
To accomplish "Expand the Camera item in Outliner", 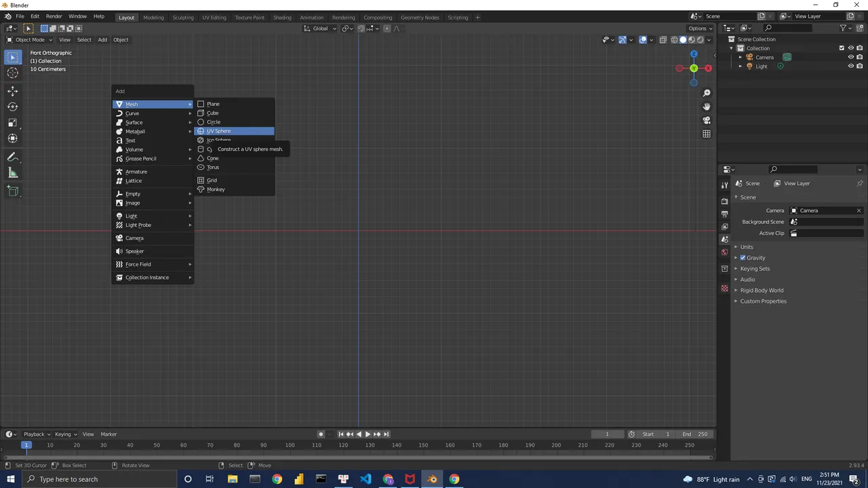I will point(741,57).
